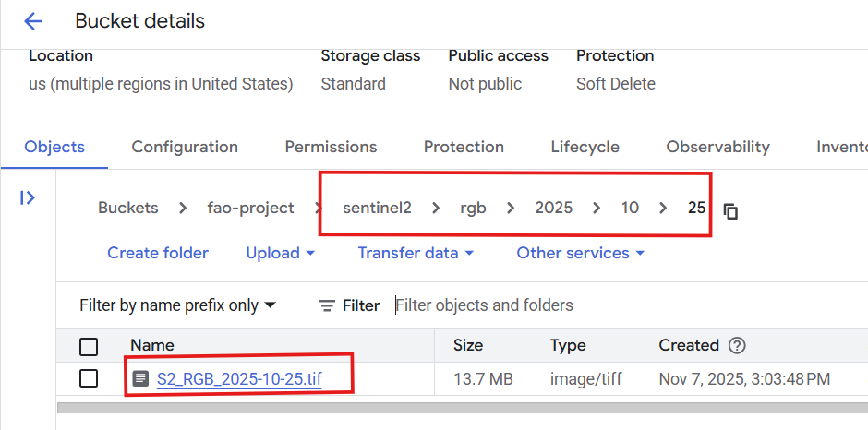Viewport: 868px width, 430px height.
Task: Open the Other services dropdown
Action: point(580,253)
